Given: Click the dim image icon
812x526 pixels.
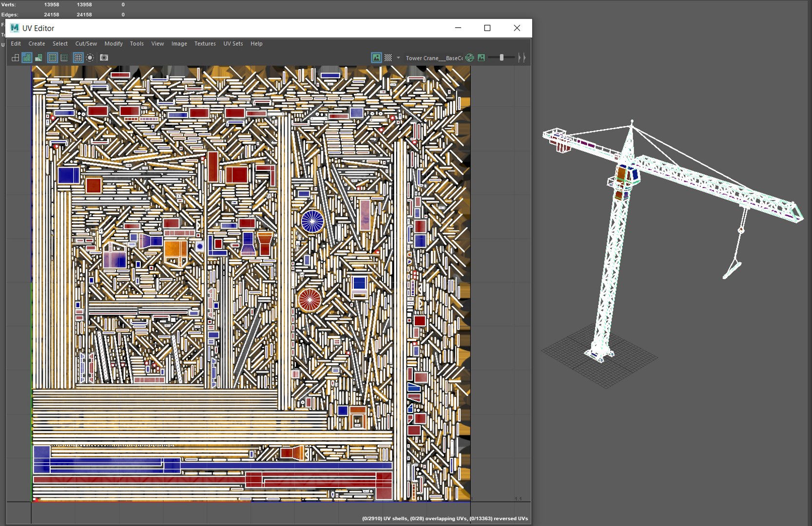Looking at the screenshot, I should pos(482,58).
